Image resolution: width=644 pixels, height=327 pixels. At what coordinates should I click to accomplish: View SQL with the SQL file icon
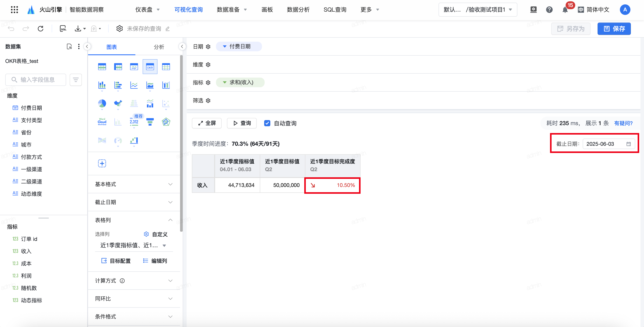(x=63, y=28)
